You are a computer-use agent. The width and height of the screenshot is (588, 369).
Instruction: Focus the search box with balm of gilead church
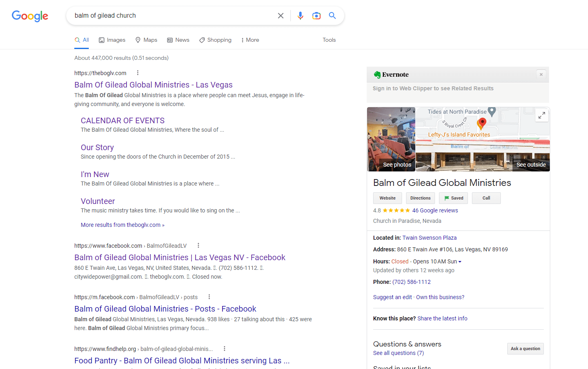point(173,16)
